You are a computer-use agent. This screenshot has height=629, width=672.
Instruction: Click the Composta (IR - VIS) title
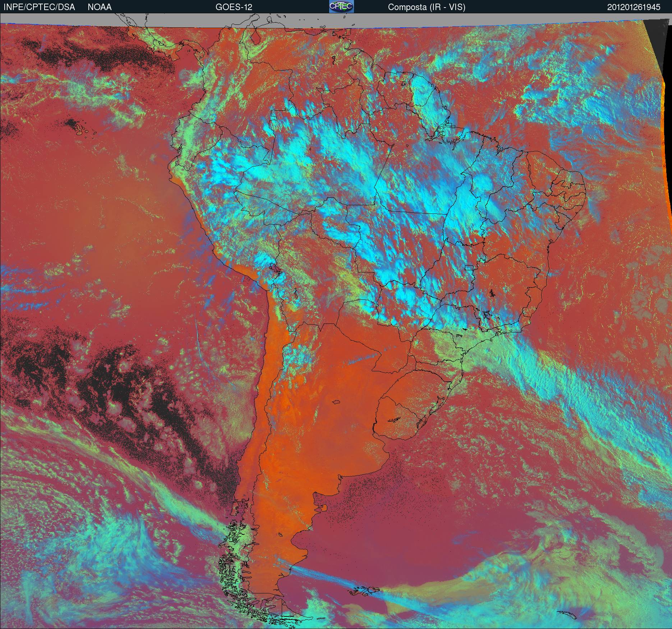427,7
